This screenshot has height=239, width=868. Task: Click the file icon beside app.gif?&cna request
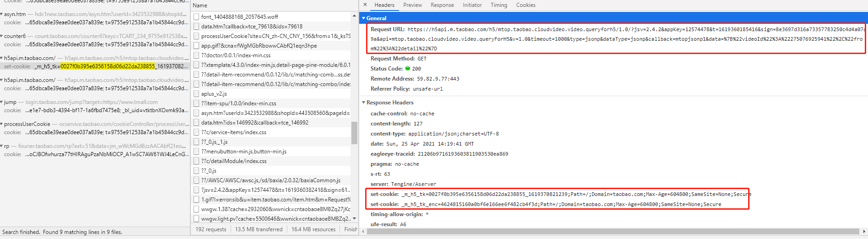[196, 45]
